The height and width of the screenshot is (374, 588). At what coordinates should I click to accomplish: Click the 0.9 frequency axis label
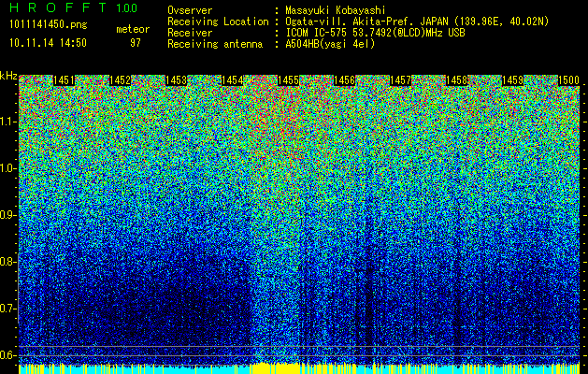(x=7, y=215)
